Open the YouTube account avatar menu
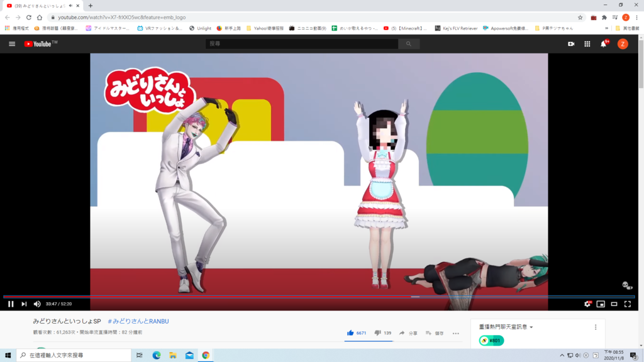Viewport: 644px width, 362px height. pyautogui.click(x=623, y=44)
